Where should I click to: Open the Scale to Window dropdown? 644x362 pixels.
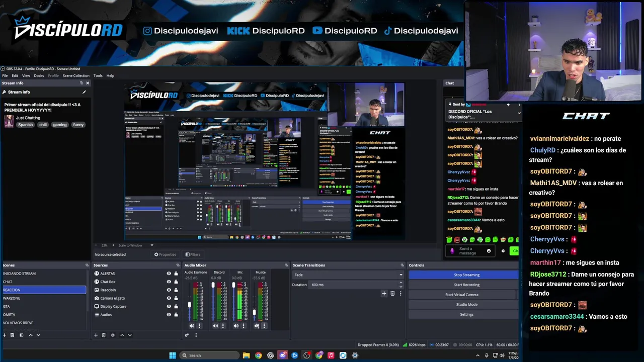pyautogui.click(x=136, y=245)
